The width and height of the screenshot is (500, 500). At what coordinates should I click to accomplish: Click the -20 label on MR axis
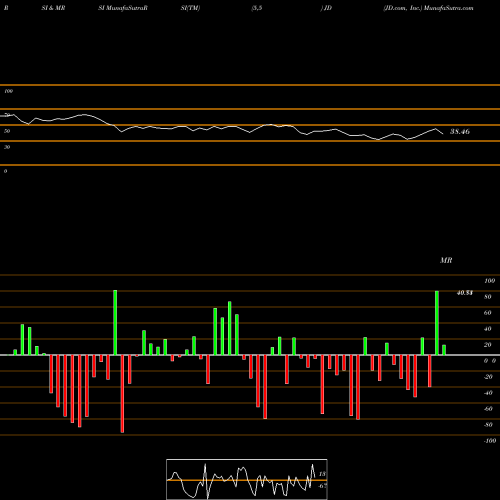pos(488,377)
